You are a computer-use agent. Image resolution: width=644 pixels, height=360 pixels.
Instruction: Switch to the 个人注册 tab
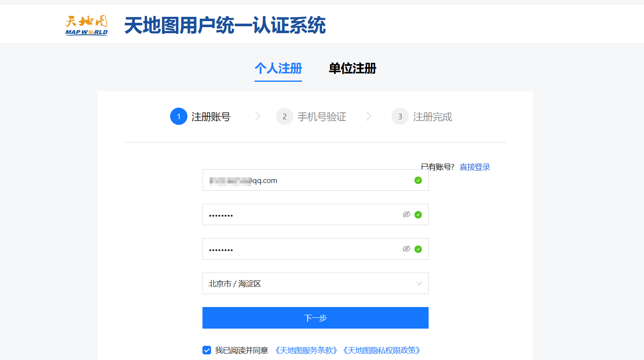[x=278, y=68]
